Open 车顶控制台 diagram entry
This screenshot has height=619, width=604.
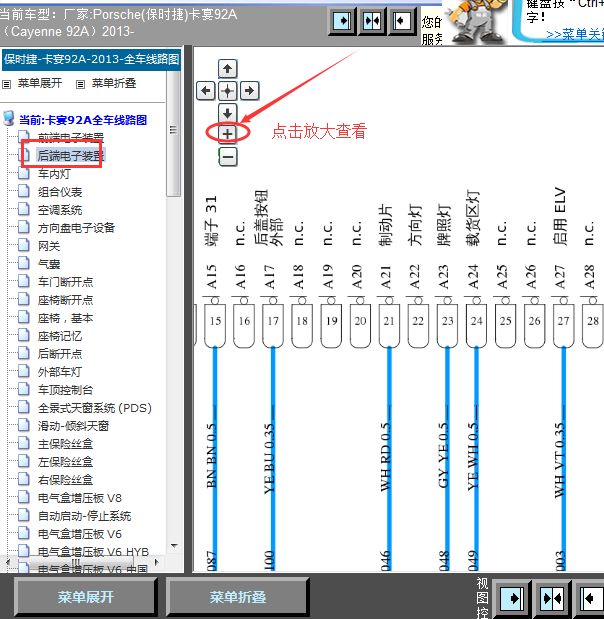point(66,390)
